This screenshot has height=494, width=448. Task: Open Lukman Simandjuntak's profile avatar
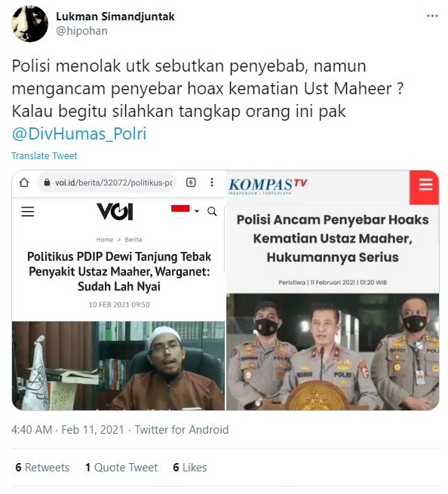point(29,23)
